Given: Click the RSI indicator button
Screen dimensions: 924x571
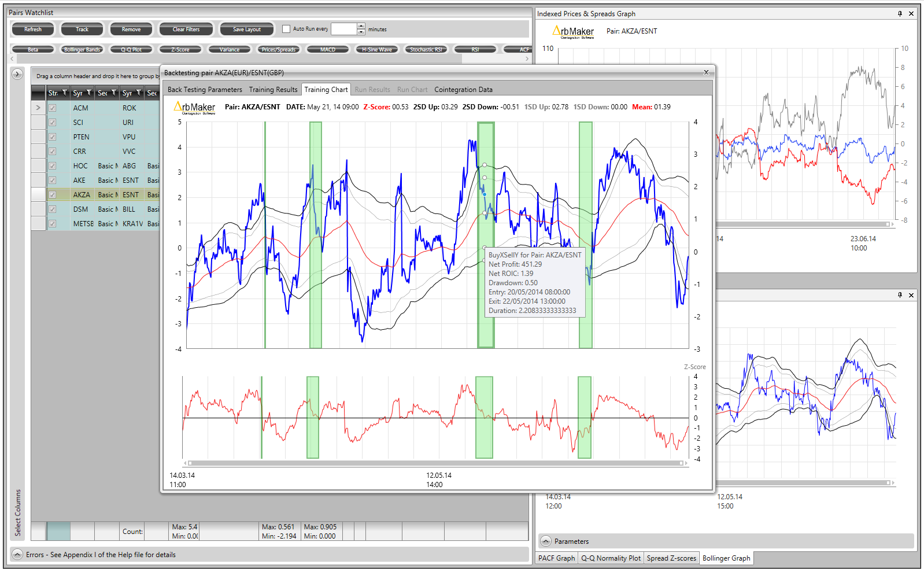Looking at the screenshot, I should pyautogui.click(x=475, y=50).
